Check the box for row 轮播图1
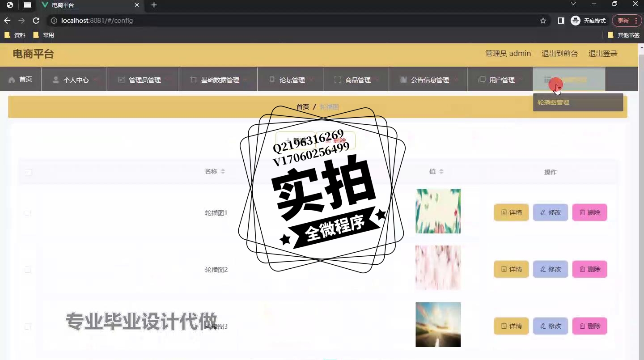 tap(28, 213)
